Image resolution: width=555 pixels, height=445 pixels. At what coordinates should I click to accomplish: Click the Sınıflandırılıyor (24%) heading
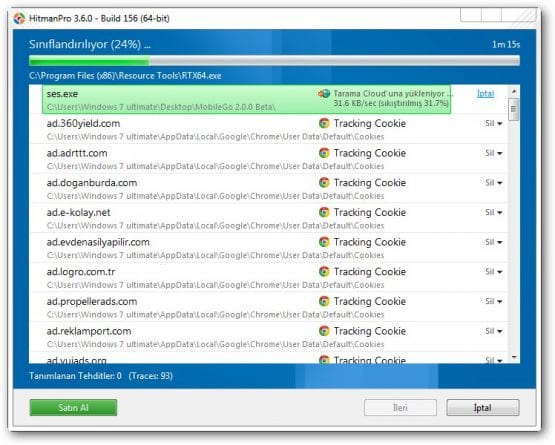(x=90, y=45)
